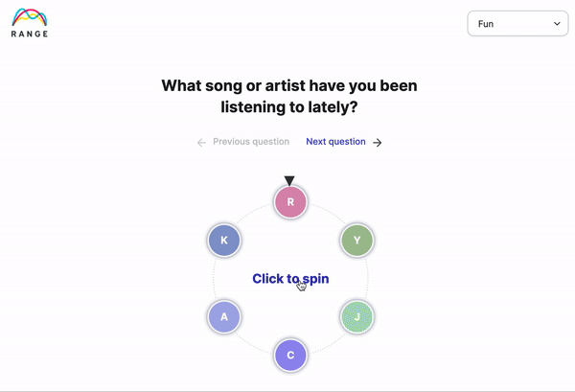Click the dotted wheel ring between Y and J
Screen dimensions: 575x392
pos(368,279)
